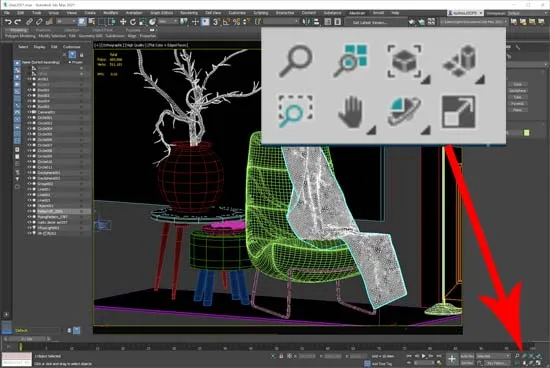Open the Select by Name list icon
550x368 pixels.
point(92,22)
